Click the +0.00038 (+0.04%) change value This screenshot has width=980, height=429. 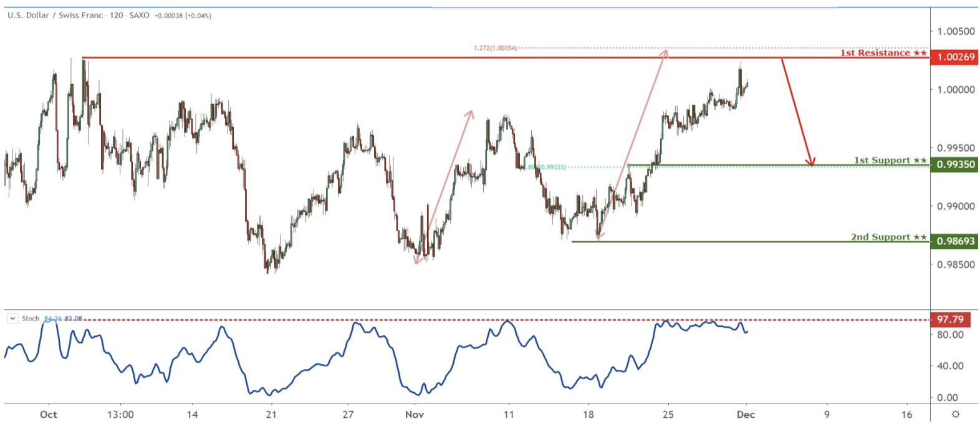183,16
